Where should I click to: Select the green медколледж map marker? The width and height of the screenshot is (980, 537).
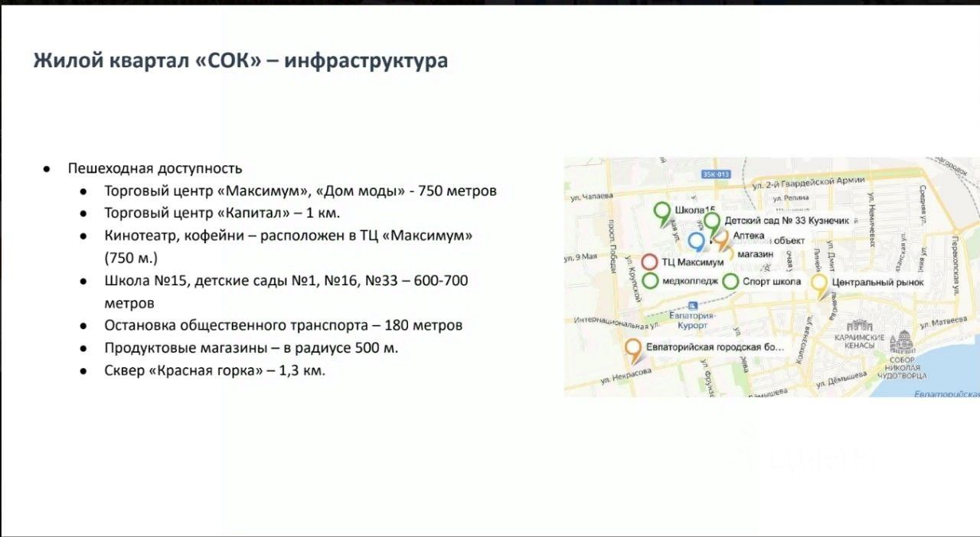[650, 281]
